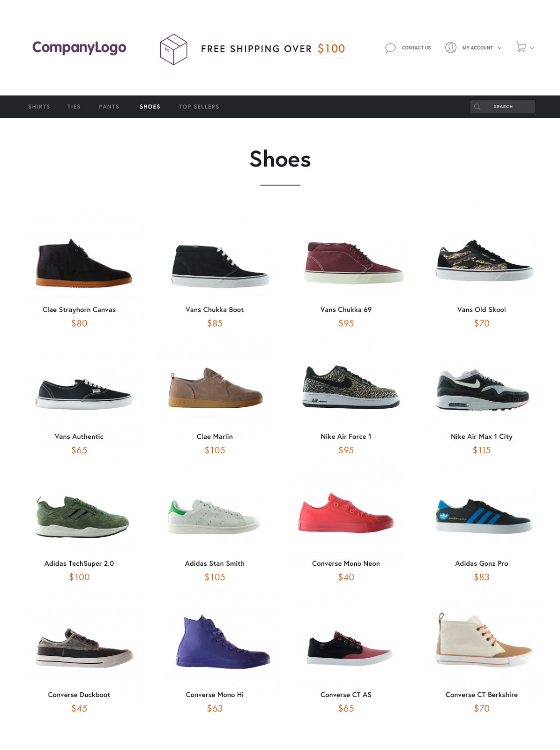The height and width of the screenshot is (750, 560).
Task: Open the Converse Duckboot shoe image
Action: click(x=84, y=648)
